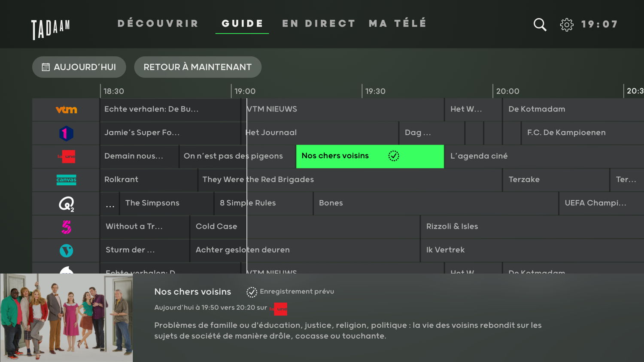
Task: Select the Q2 channel logo
Action: pyautogui.click(x=66, y=203)
